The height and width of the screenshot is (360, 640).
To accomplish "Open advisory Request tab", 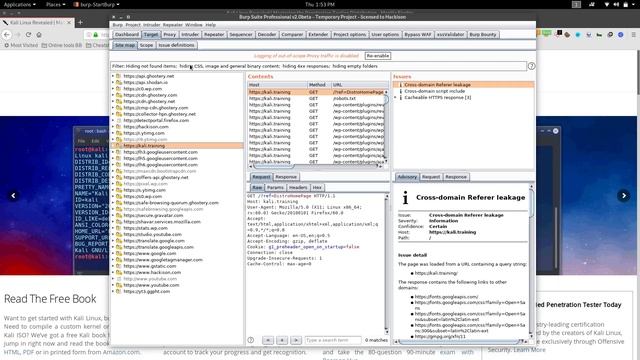I will click(x=431, y=177).
